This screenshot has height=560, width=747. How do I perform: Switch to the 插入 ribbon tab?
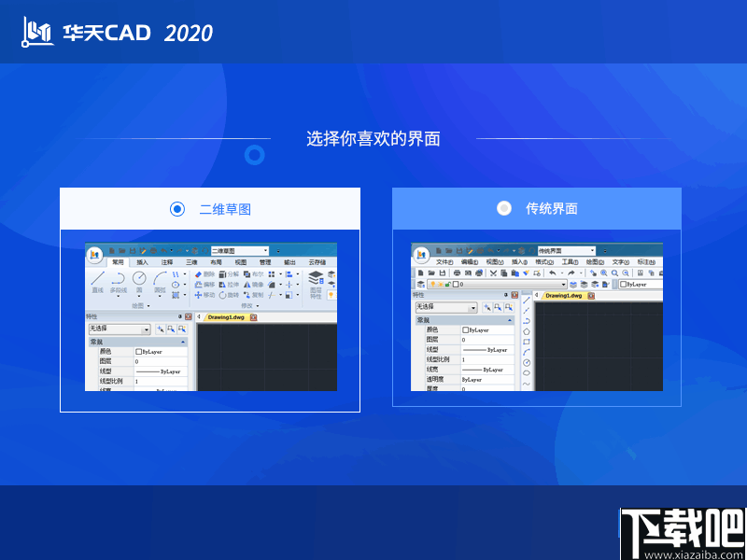click(x=140, y=262)
